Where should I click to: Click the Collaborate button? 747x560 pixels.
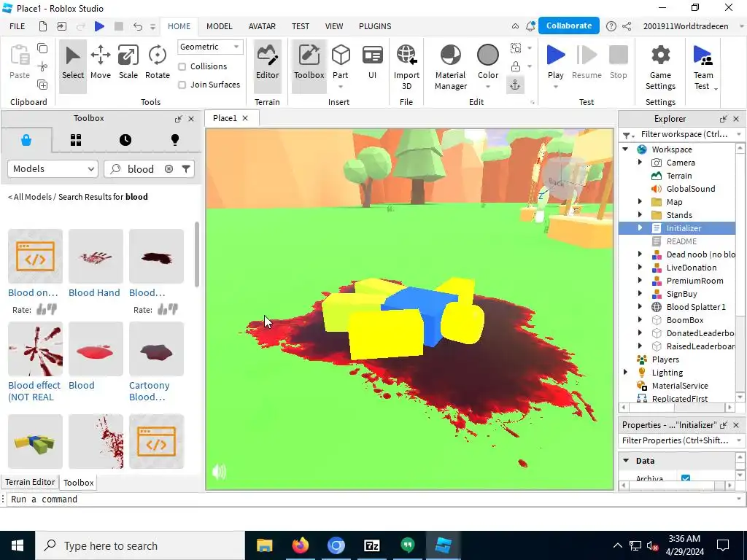(x=569, y=26)
